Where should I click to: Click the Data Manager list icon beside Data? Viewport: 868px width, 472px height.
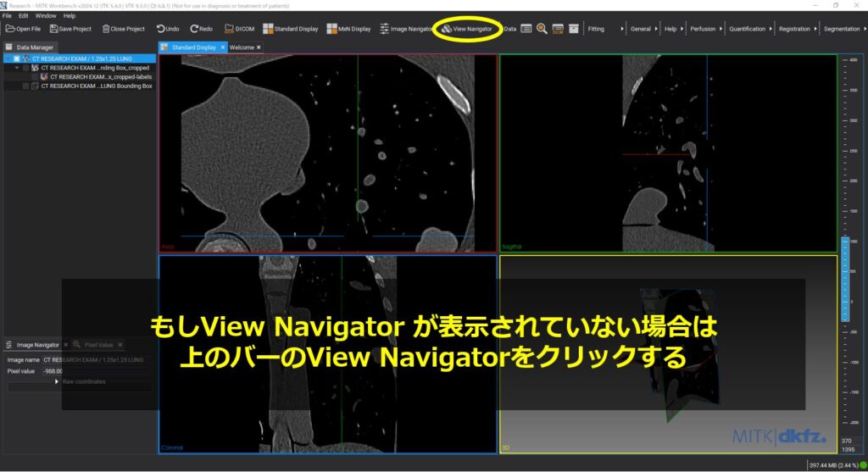(x=526, y=29)
